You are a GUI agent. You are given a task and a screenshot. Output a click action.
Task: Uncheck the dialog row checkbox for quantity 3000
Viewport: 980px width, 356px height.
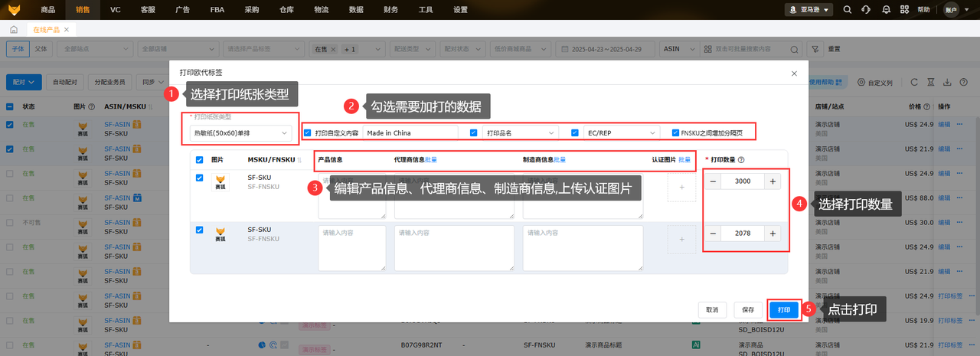[200, 178]
